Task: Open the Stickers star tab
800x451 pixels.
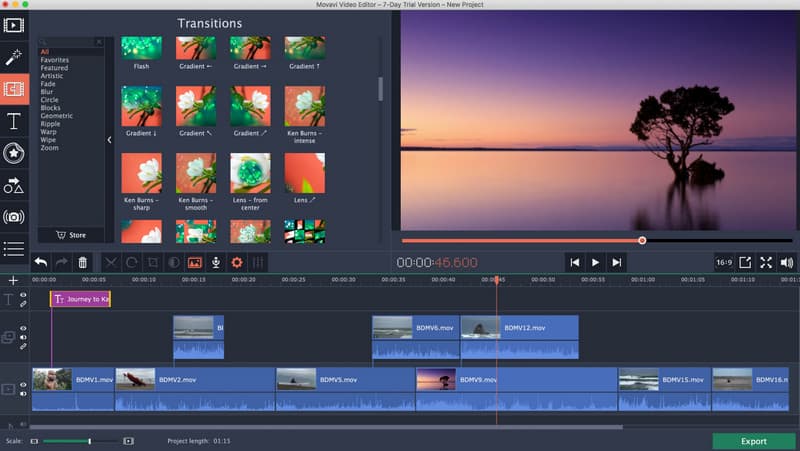Action: click(14, 153)
